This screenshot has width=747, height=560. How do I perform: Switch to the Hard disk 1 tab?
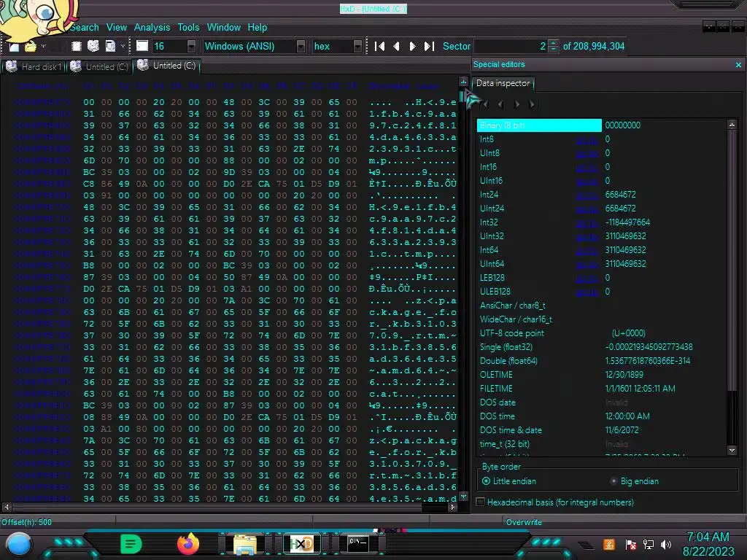[34, 66]
